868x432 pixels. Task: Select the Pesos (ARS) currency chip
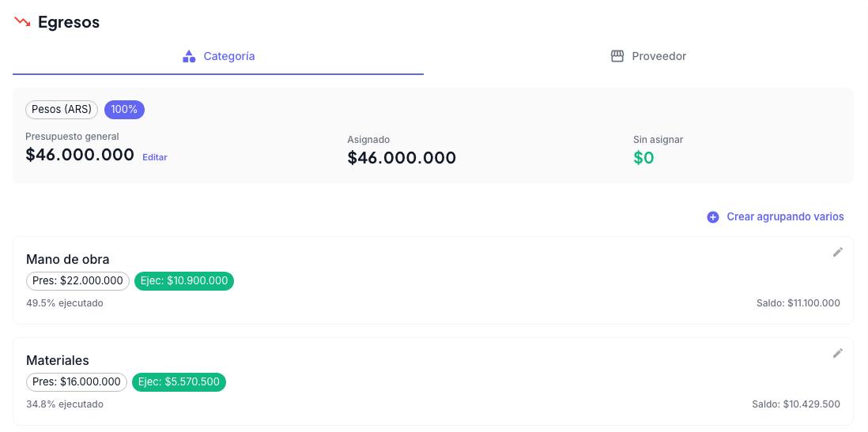click(x=62, y=110)
